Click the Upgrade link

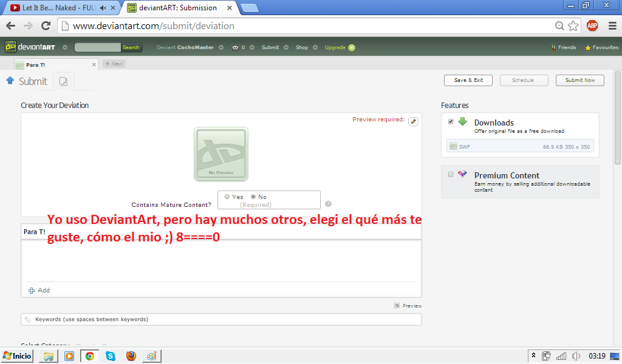(x=335, y=47)
